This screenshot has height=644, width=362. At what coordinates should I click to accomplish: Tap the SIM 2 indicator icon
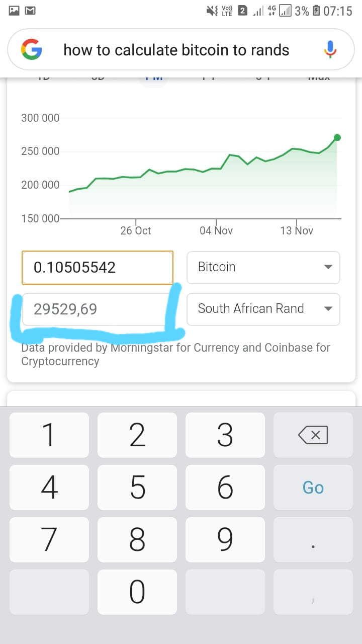[x=242, y=10]
